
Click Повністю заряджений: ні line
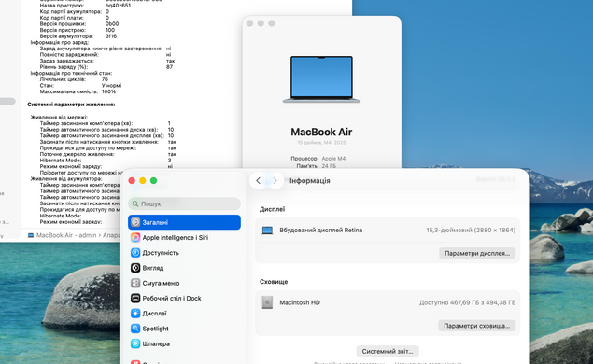(x=106, y=54)
